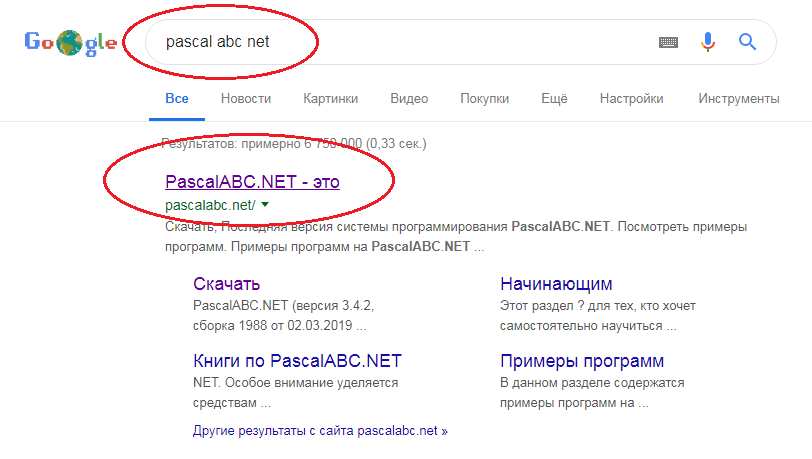Start voice search with microphone icon
The width and height of the screenshot is (812, 459).
707,42
